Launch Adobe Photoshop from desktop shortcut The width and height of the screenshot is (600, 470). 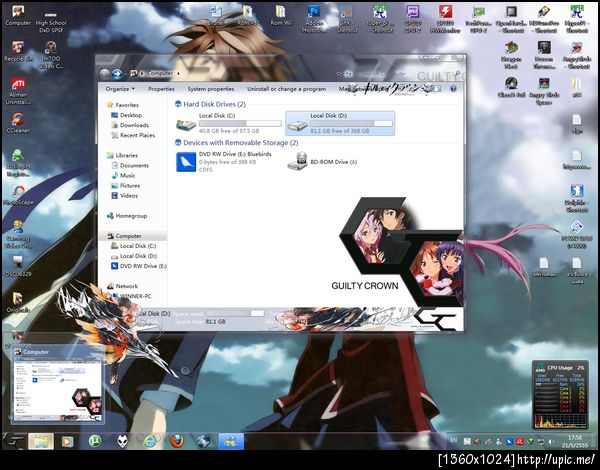314,18
